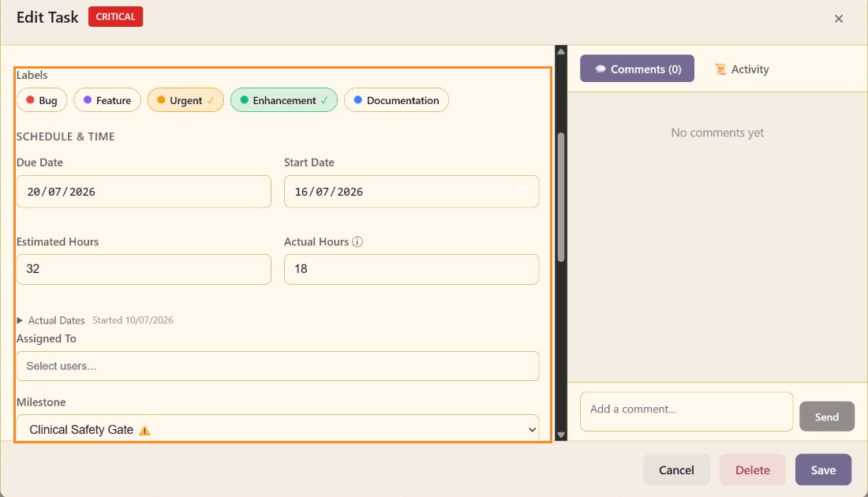Send the comment
Viewport: 868px width, 497px height.
827,417
